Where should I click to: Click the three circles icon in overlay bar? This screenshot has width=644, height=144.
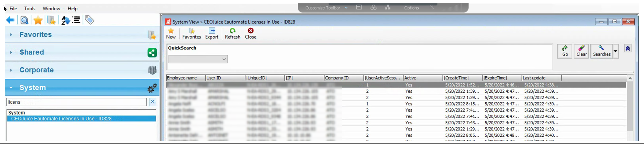coord(373,7)
